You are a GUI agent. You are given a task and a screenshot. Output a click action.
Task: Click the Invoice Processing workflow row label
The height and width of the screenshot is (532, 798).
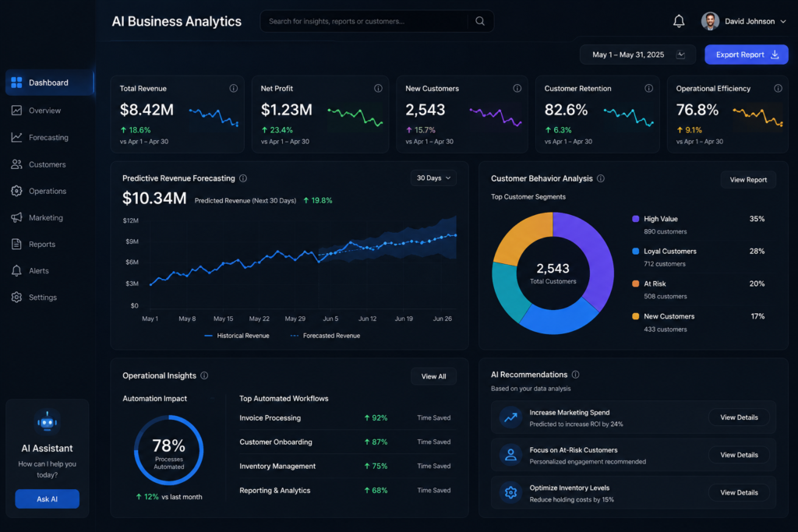click(x=270, y=418)
